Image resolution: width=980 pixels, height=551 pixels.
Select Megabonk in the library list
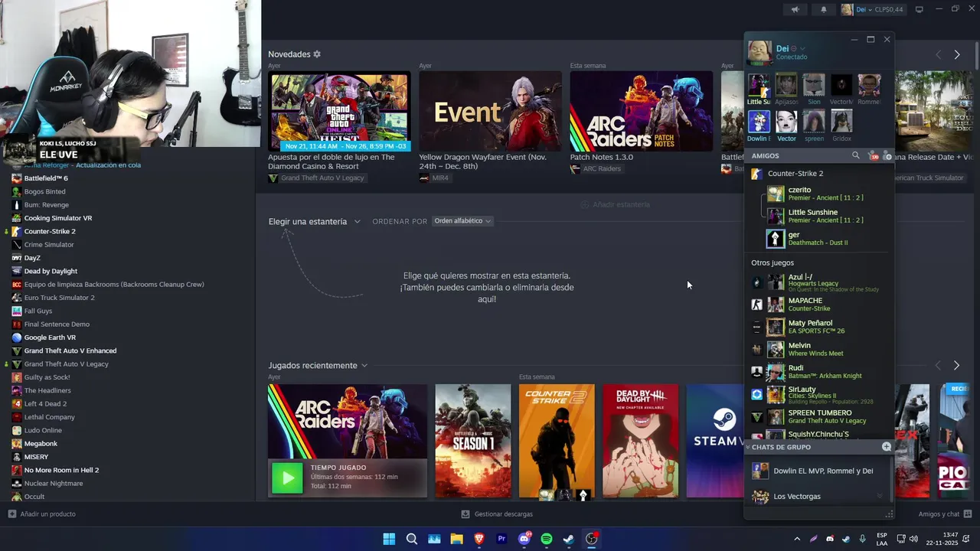[41, 443]
